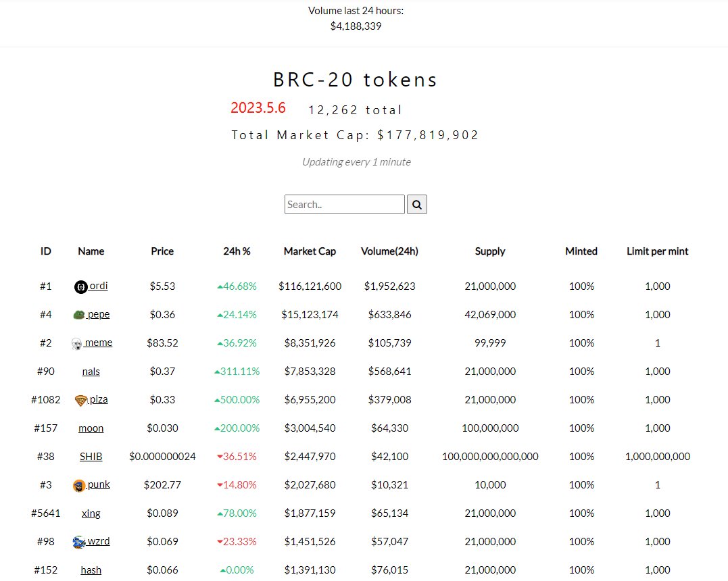Select the 14.80% drop for punk
Viewport: 728px width, 581px height.
click(x=237, y=484)
